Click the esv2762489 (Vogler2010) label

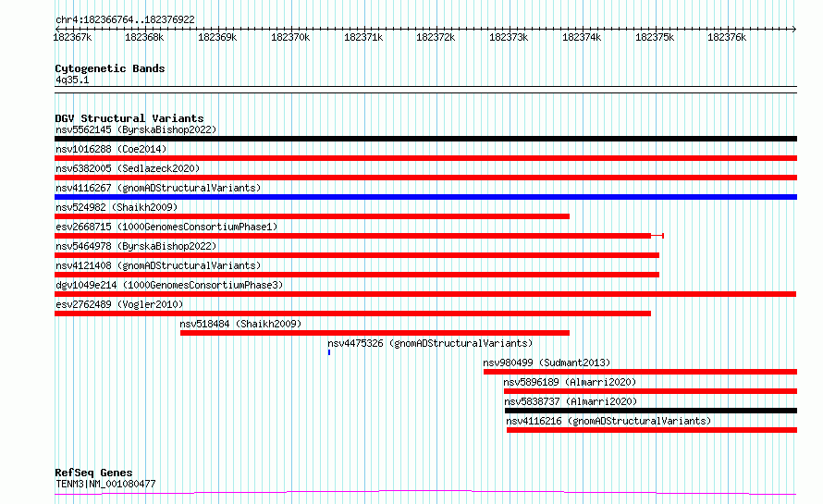119,304
